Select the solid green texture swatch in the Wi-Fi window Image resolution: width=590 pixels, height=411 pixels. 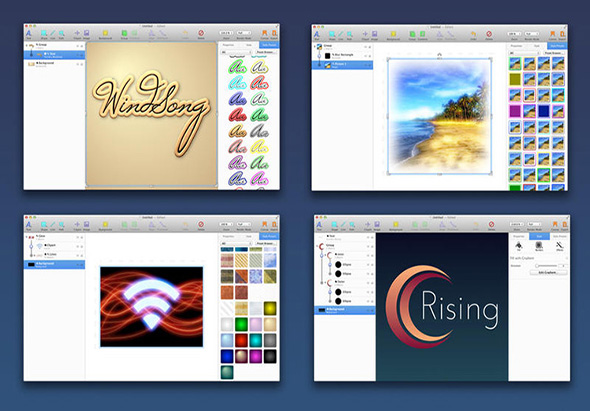241,324
